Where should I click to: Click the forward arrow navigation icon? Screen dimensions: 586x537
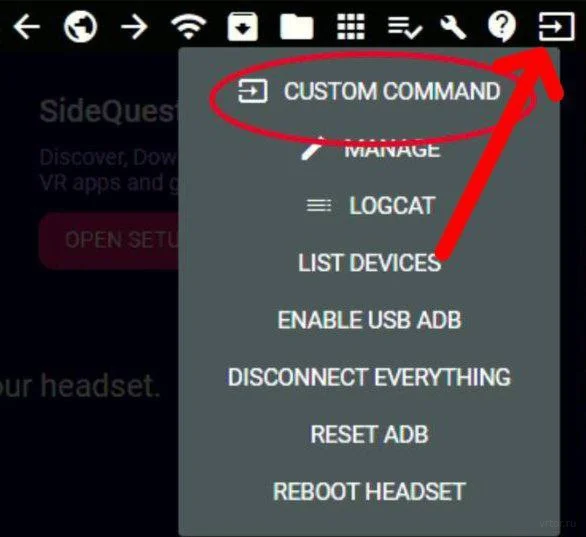tap(134, 26)
